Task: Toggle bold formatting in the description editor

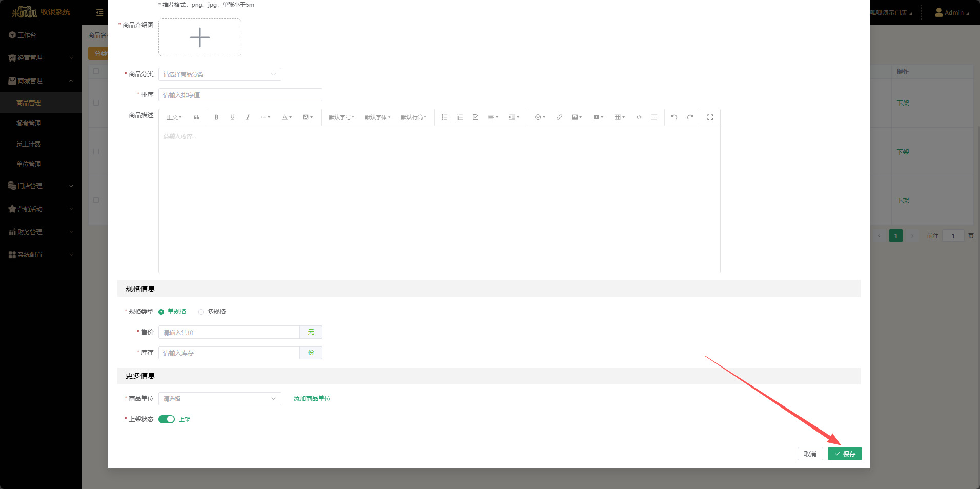Action: (216, 117)
